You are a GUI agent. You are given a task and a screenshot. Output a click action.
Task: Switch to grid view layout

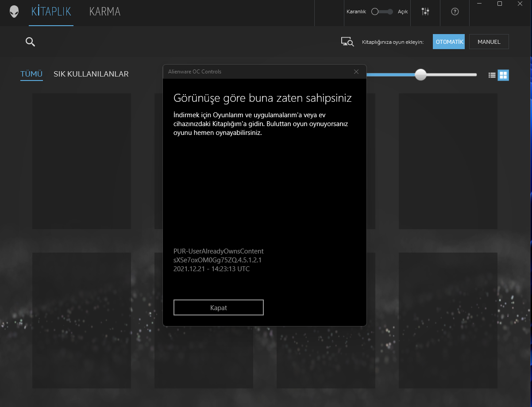tap(503, 75)
